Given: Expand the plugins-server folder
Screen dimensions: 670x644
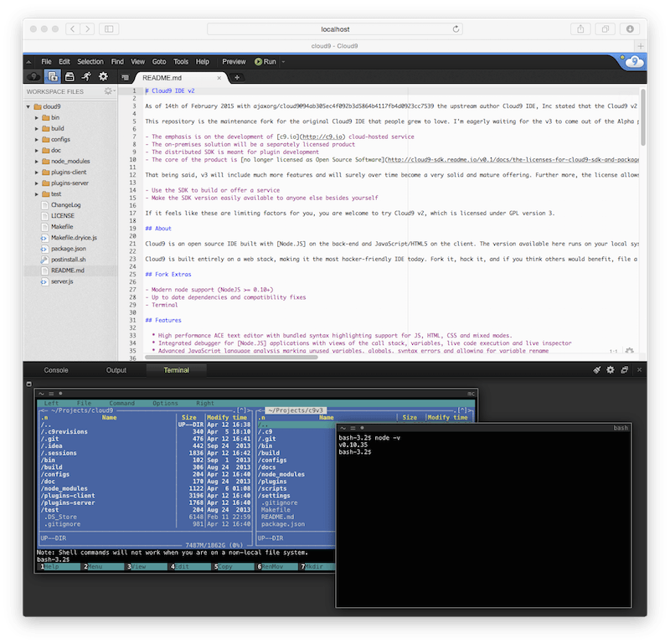Looking at the screenshot, I should pyautogui.click(x=37, y=183).
